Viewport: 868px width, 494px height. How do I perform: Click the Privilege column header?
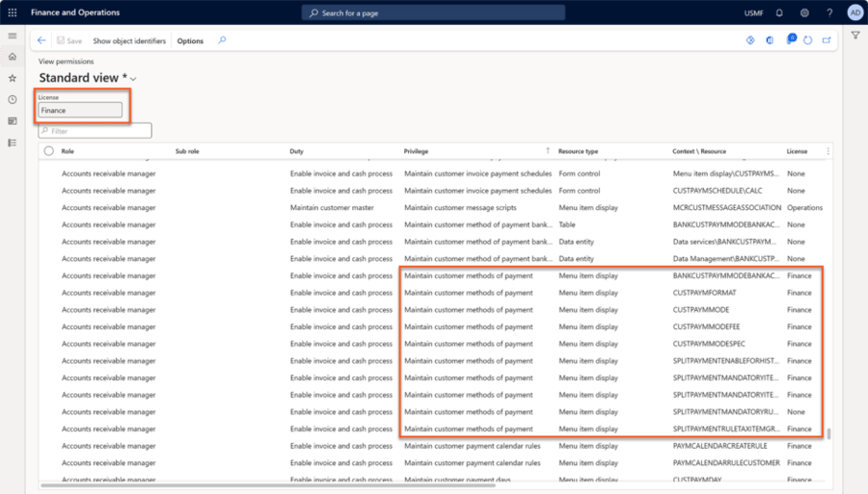[416, 151]
